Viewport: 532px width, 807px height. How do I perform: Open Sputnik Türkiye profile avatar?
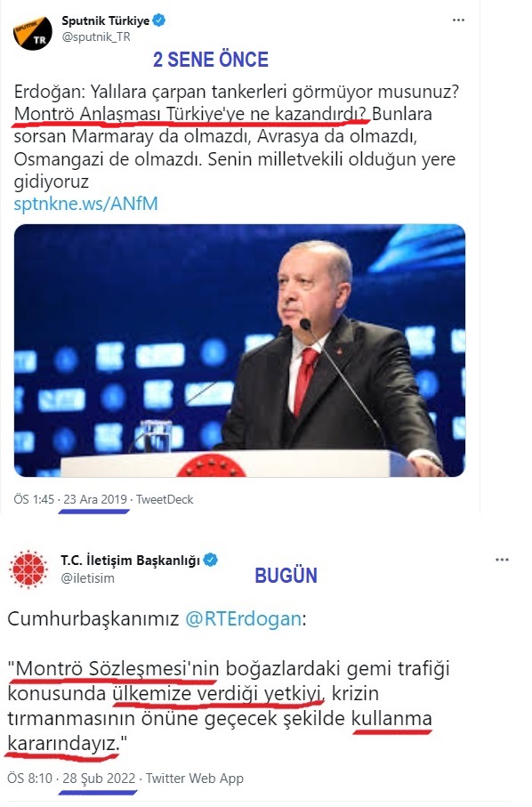coord(32,33)
